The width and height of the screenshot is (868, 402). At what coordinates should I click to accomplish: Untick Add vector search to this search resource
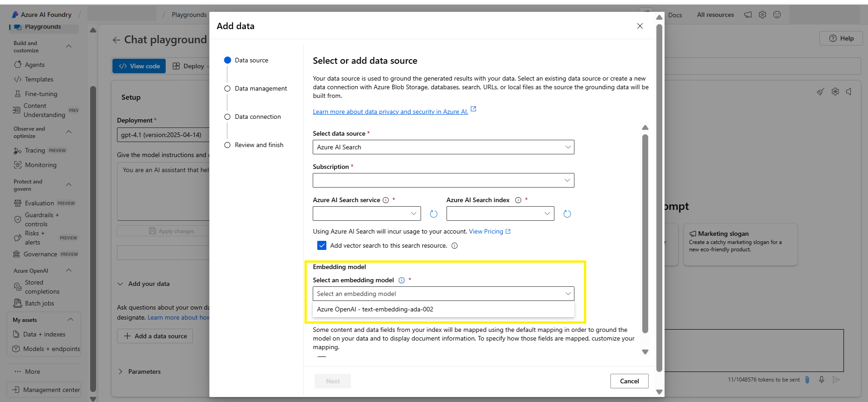click(x=322, y=246)
